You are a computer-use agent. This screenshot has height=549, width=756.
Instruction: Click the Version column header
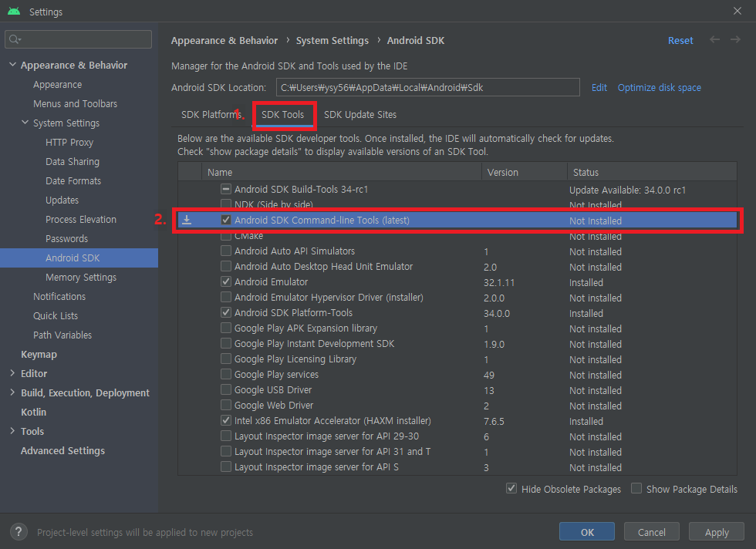tap(524, 172)
